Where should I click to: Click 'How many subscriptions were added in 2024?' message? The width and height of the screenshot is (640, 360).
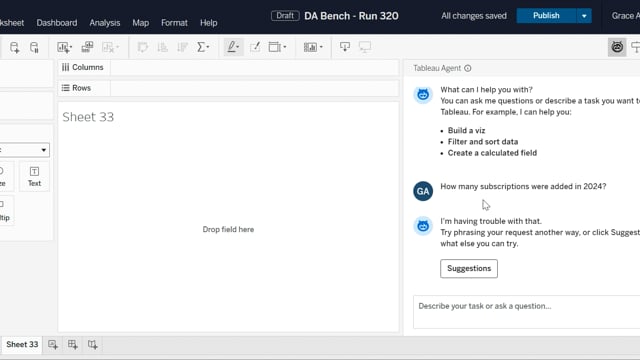click(523, 187)
